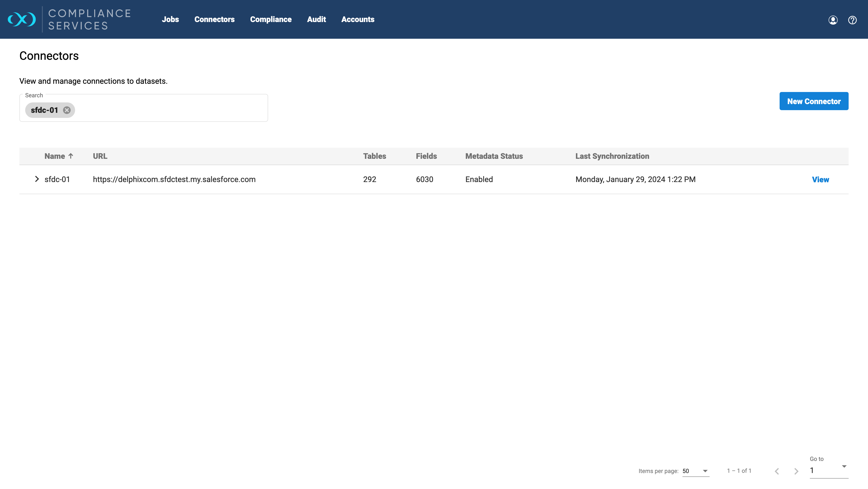The image size is (868, 489).
Task: Open the Compliance menu item
Action: click(271, 19)
